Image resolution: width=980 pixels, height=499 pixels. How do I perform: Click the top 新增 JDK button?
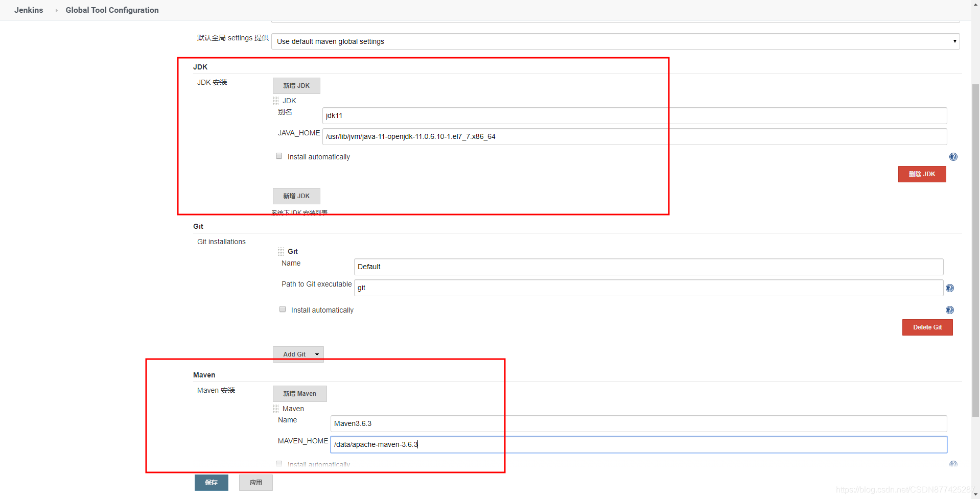pos(296,86)
